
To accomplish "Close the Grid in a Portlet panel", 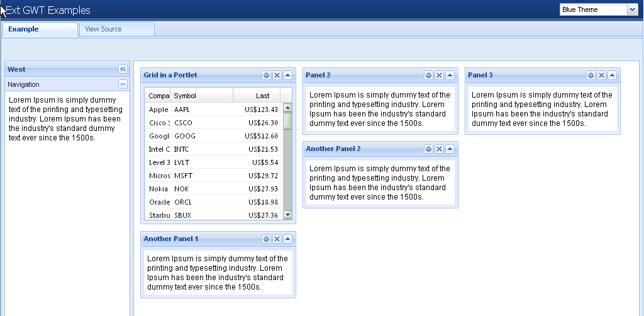I will coord(277,76).
